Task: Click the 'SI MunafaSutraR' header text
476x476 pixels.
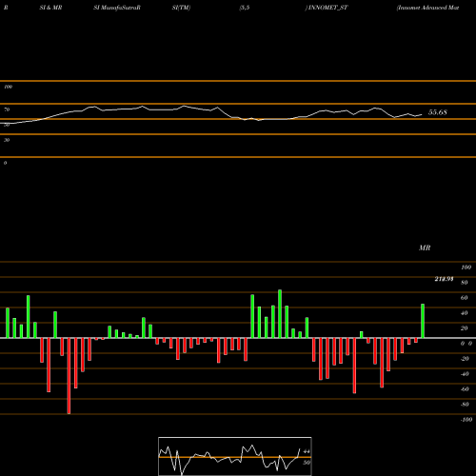Action: 117,8
